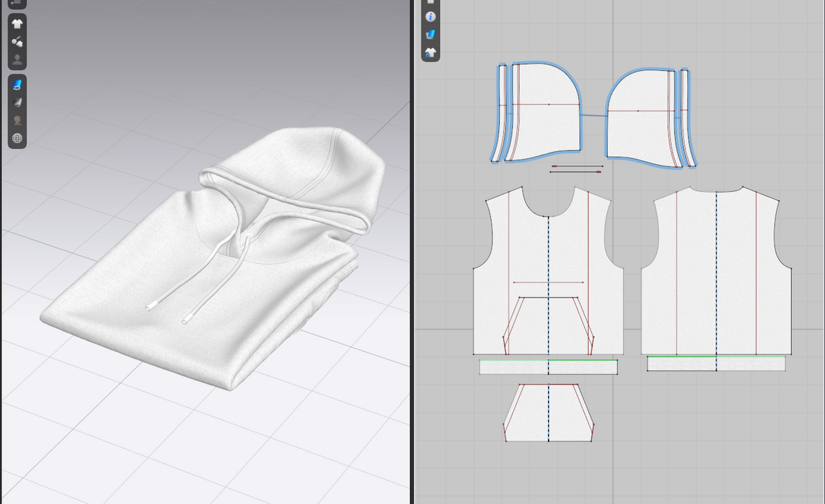Open the globe environment icon
Viewport: 825px width, 504px height.
point(17,138)
